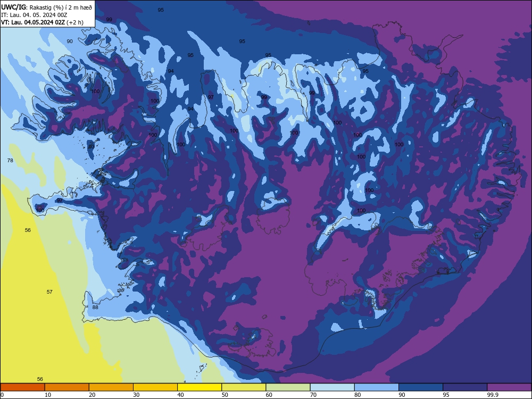This screenshot has width=532, height=399.
Task: Click the legend tick label 50
Action: pos(225,395)
